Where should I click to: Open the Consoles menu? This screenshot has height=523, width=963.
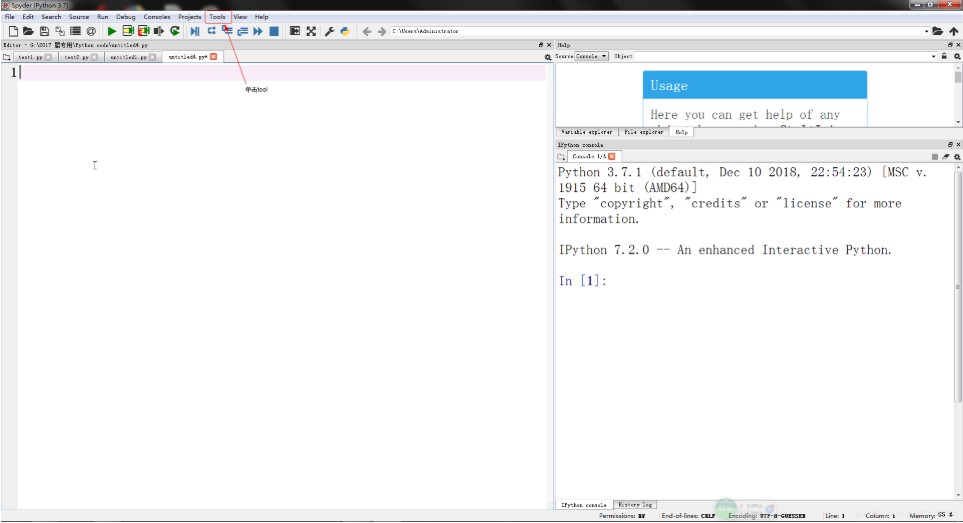(x=157, y=17)
